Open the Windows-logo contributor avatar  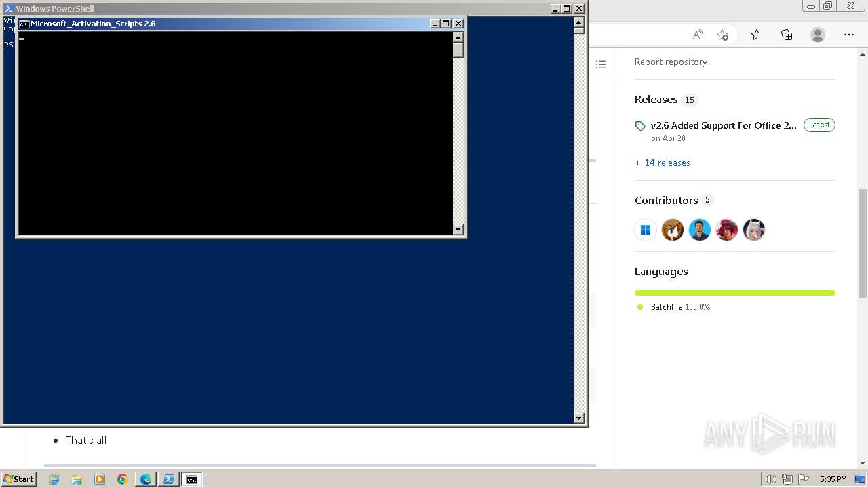click(646, 230)
